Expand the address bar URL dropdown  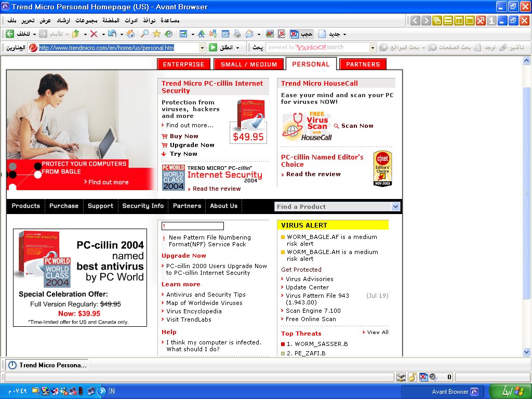tap(202, 47)
